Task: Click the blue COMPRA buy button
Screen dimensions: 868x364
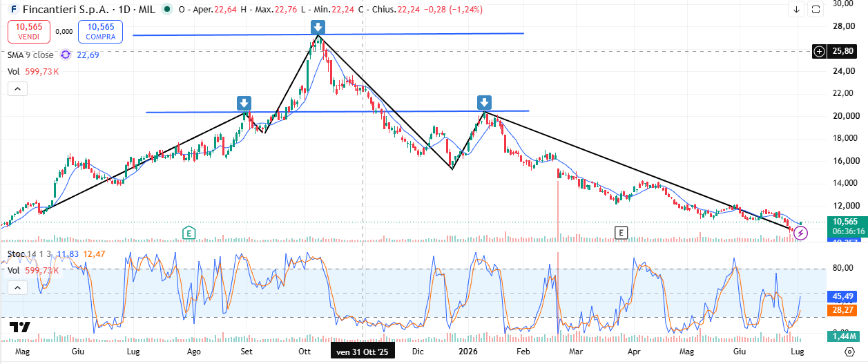Action: point(100,31)
